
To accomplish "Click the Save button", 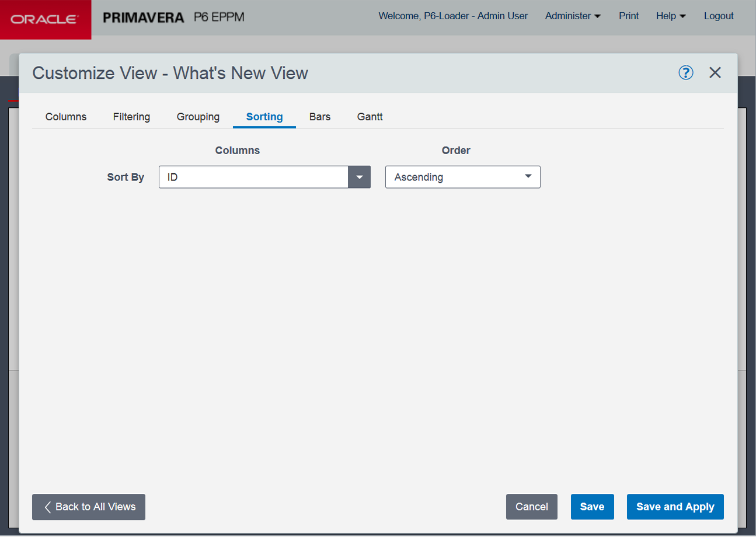I will [592, 507].
